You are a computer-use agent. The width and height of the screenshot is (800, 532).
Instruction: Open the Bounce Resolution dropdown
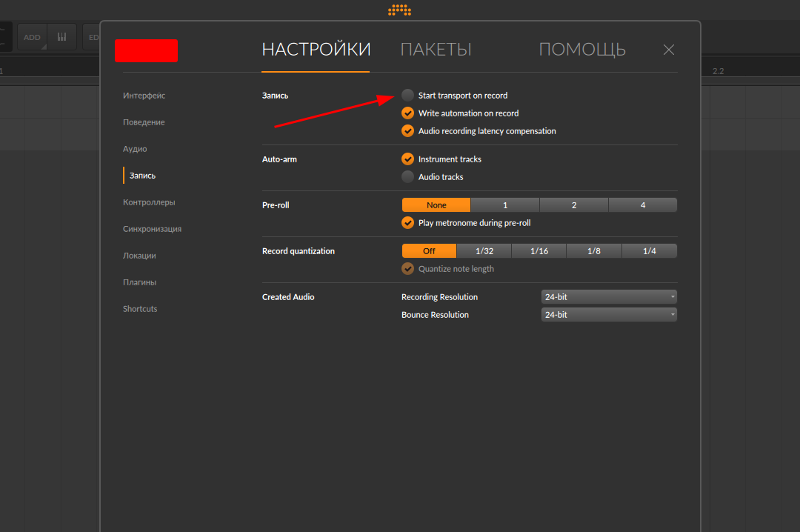(x=609, y=315)
